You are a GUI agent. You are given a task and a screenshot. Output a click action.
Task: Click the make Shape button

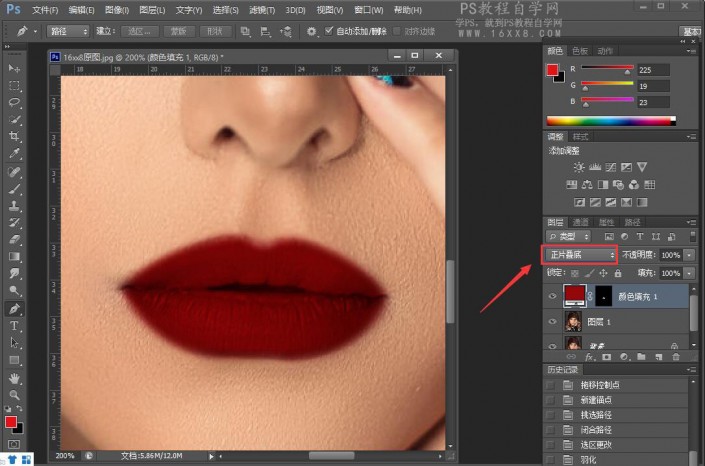pos(215,31)
